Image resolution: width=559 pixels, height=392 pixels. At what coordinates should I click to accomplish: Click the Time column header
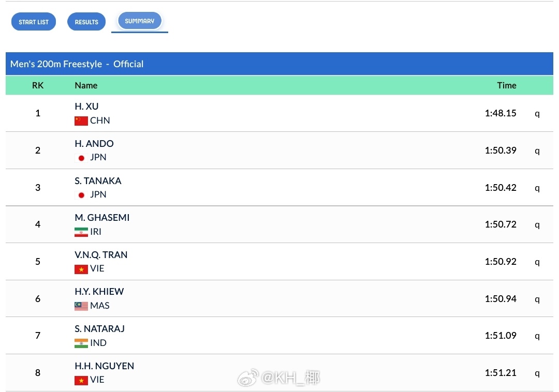(507, 85)
